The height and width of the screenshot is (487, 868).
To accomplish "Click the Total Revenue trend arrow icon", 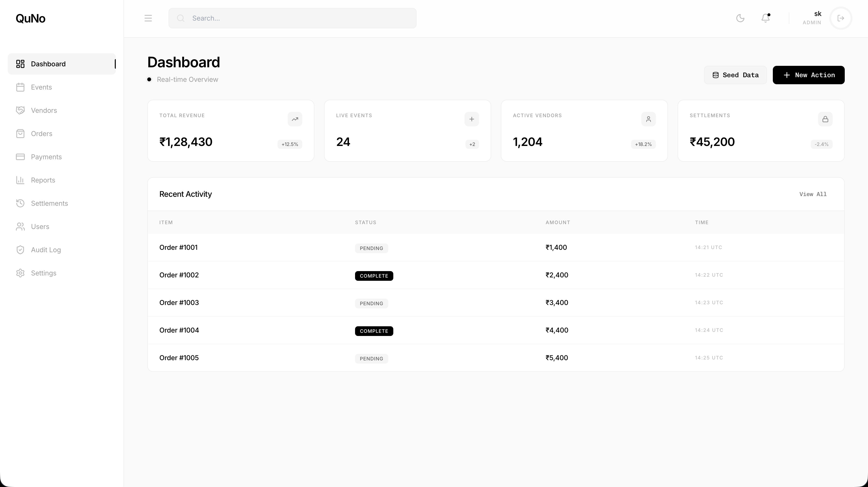I will (x=295, y=119).
